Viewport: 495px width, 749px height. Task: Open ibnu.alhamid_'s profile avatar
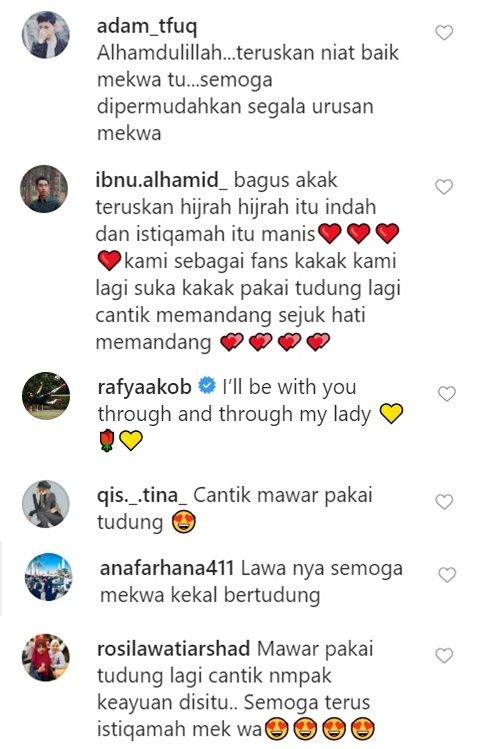44,189
